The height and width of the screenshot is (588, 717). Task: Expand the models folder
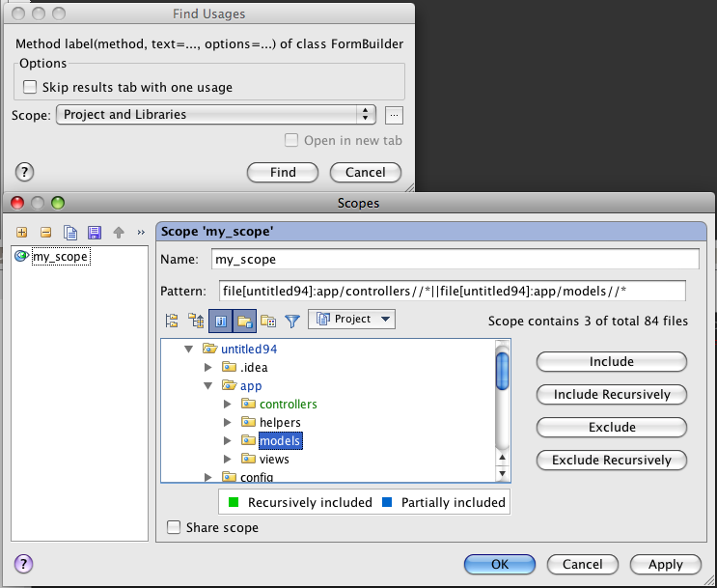pyautogui.click(x=228, y=440)
